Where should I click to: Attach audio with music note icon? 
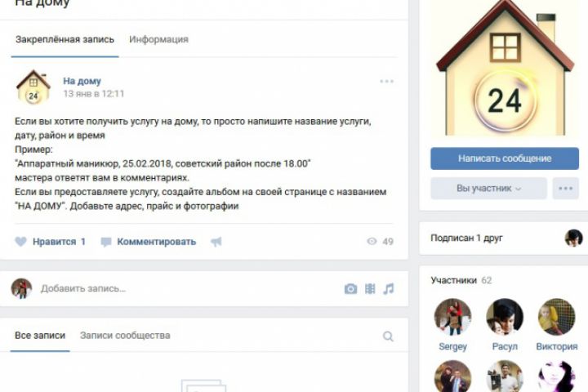(389, 289)
